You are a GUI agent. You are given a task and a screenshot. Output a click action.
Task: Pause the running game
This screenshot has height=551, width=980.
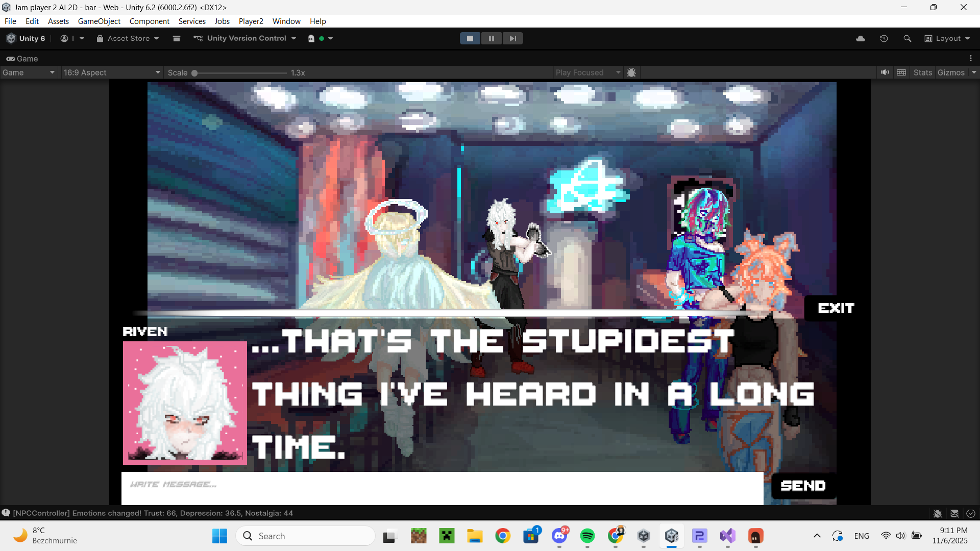(491, 38)
